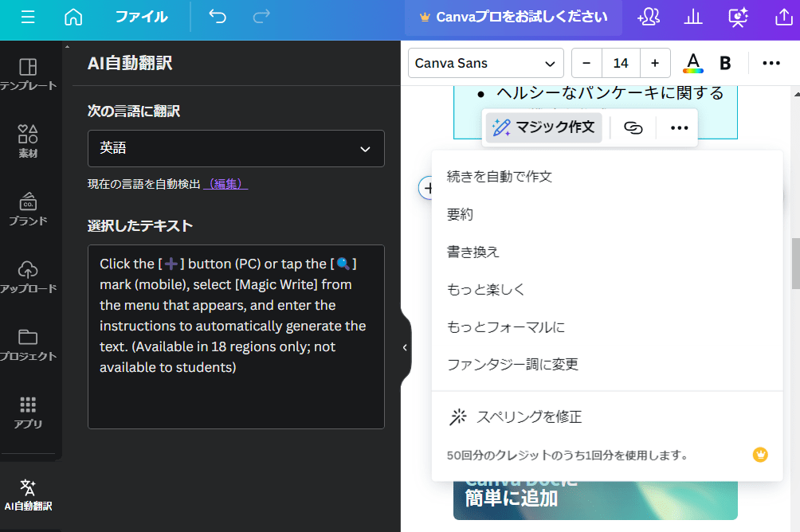Screen dimensions: 800x532
Task: Open the present with sparkle icon
Action: 738,17
